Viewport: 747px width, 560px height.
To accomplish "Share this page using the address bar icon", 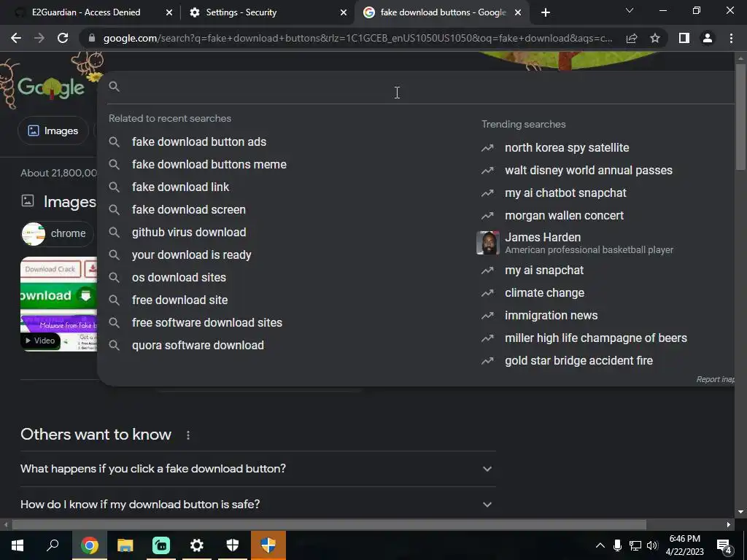I will tap(632, 38).
